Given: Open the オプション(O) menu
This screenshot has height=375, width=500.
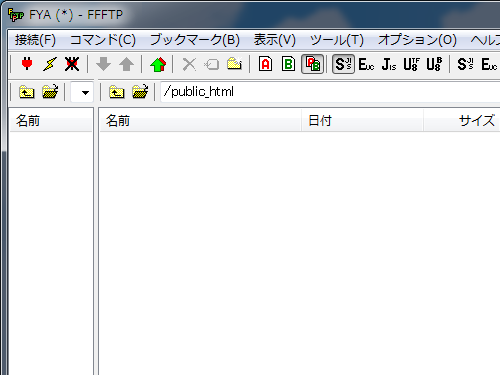Looking at the screenshot, I should point(417,40).
